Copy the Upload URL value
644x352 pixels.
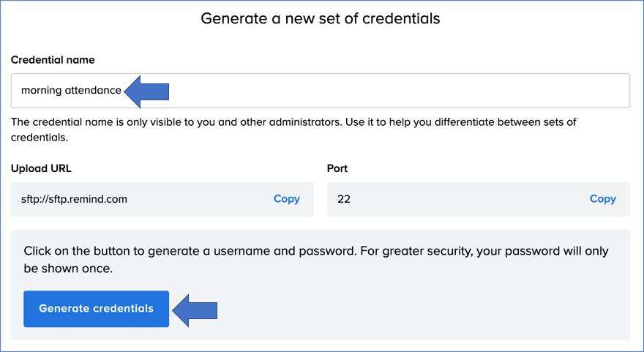(286, 199)
